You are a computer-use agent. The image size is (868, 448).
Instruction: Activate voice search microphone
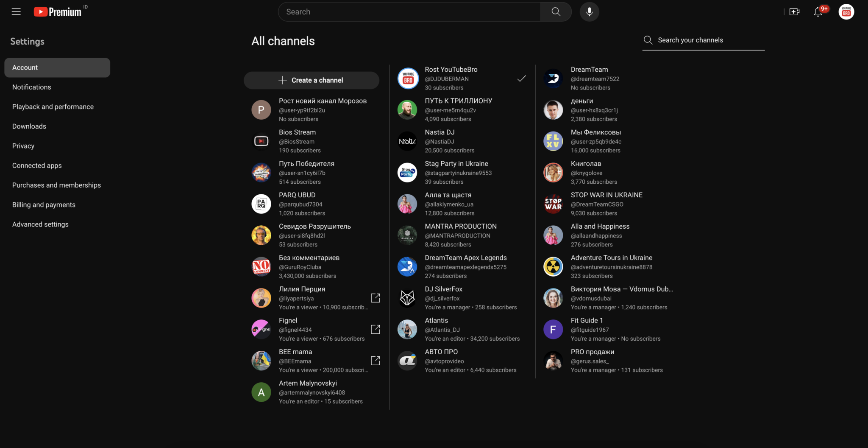pyautogui.click(x=589, y=12)
